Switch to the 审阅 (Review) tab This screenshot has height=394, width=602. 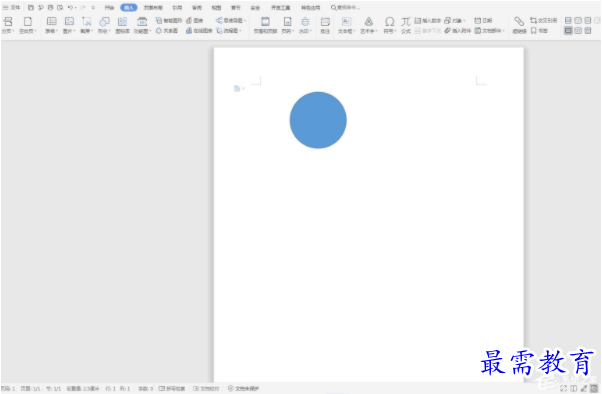197,7
